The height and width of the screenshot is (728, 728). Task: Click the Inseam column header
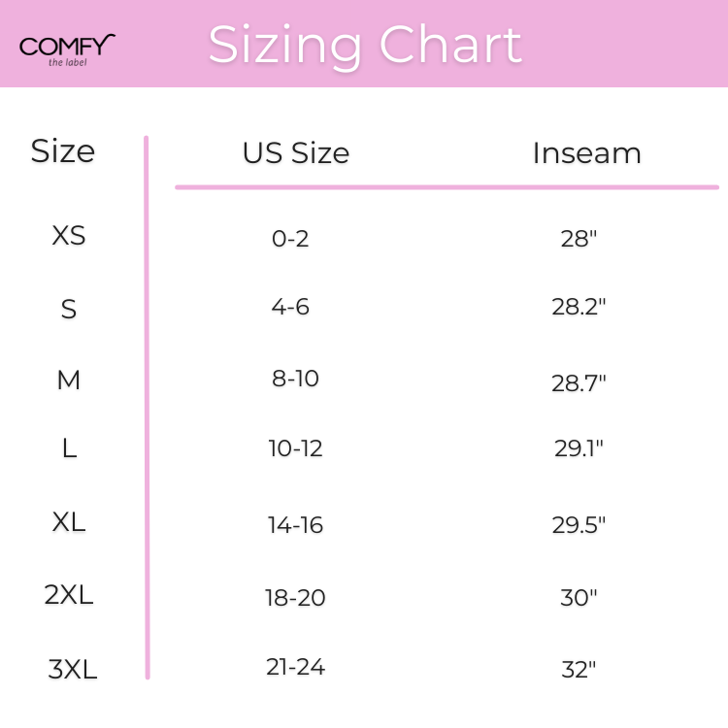tap(586, 153)
